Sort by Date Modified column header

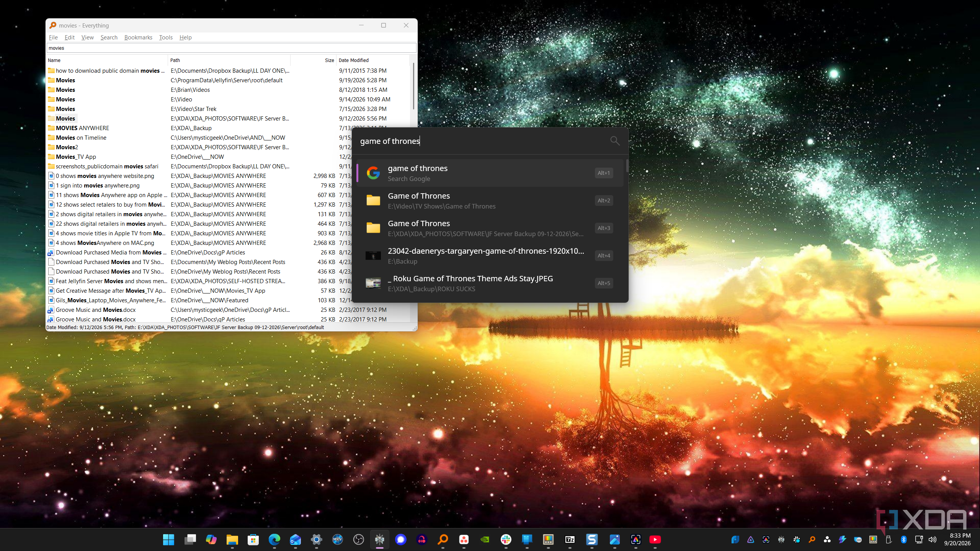(x=373, y=60)
